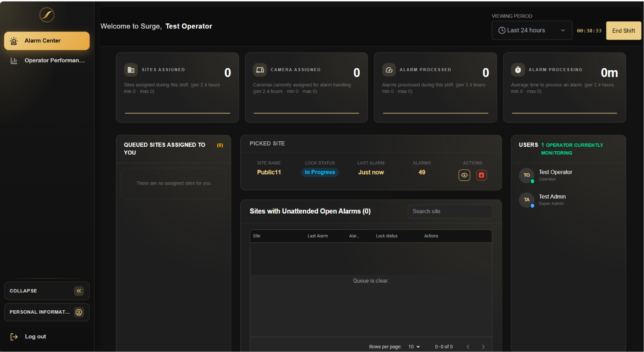Open Personal Information in the sidebar
Image resolution: width=644 pixels, height=352 pixels.
[47, 312]
